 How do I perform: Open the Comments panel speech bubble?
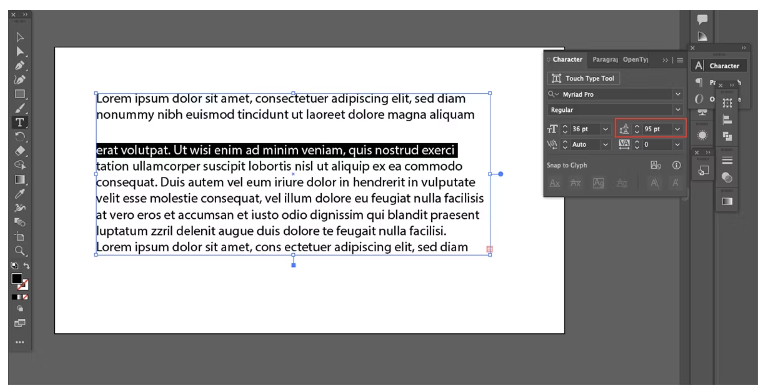(x=702, y=20)
